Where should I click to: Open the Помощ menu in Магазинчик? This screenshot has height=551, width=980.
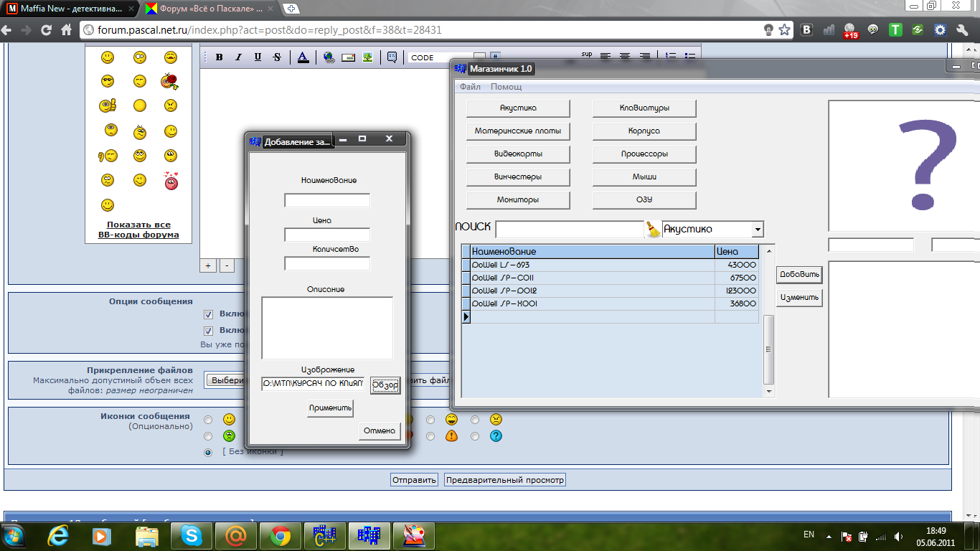coord(506,87)
